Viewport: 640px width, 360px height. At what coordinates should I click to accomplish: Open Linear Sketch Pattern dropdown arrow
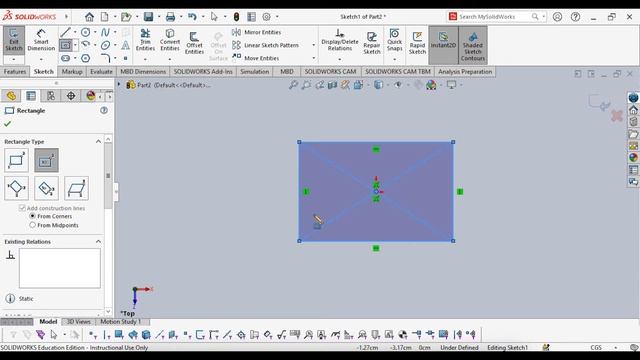[313, 45]
